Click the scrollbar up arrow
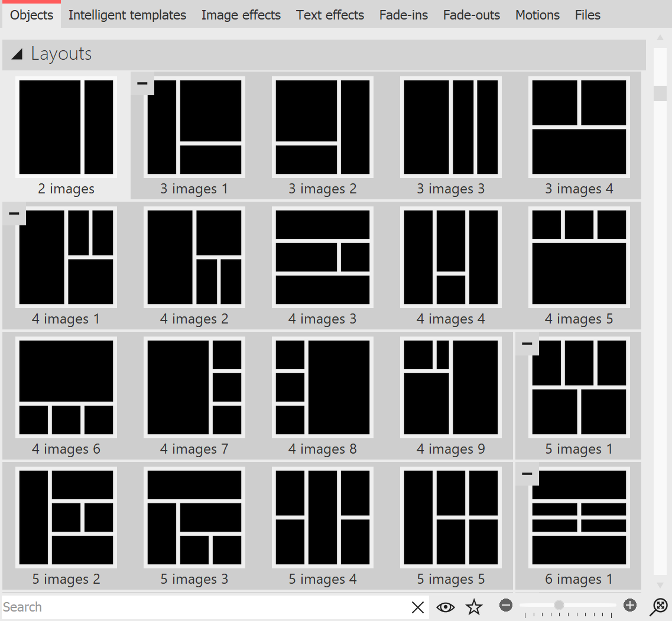Image resolution: width=672 pixels, height=621 pixels. coord(660,37)
